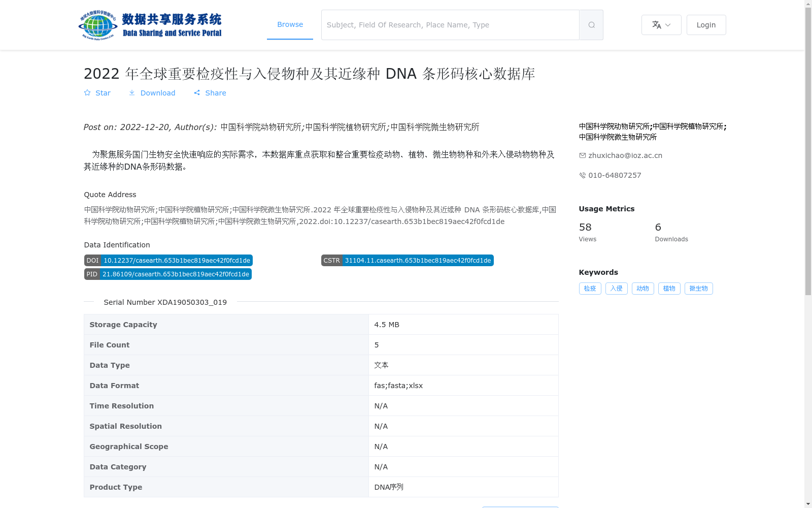The height and width of the screenshot is (508, 812).
Task: Click the DOI identifier badge
Action: pos(168,261)
